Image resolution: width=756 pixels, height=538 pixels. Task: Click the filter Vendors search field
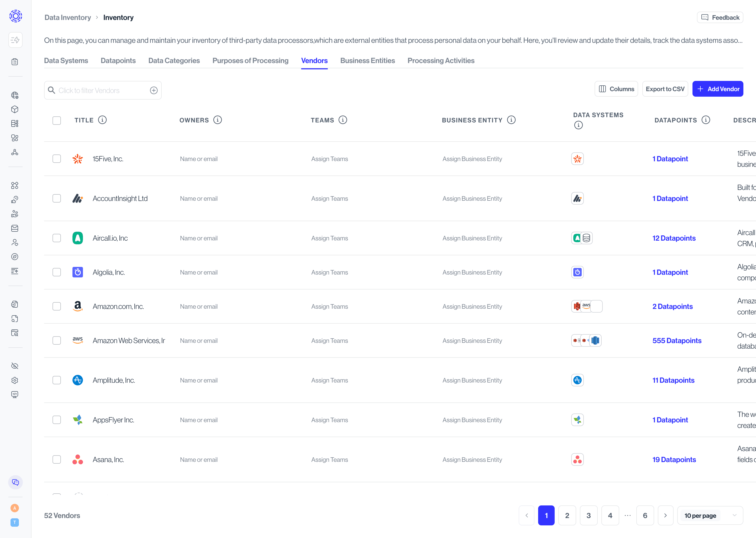tap(103, 90)
